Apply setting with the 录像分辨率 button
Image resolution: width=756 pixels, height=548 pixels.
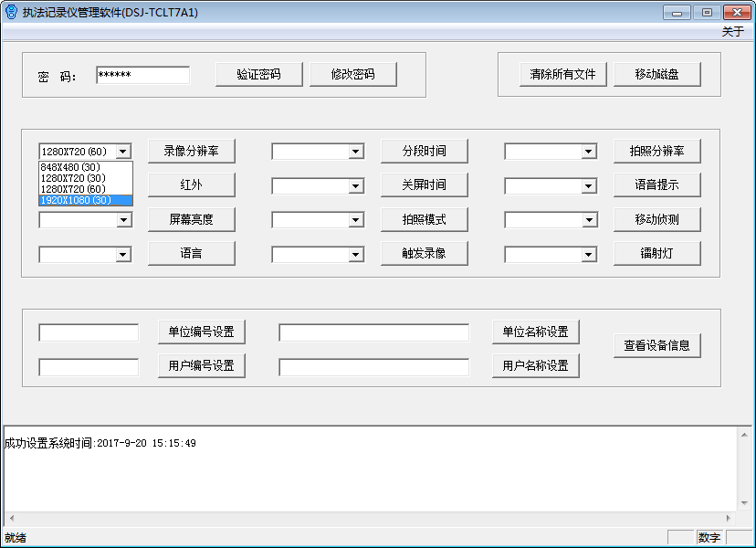tap(192, 151)
